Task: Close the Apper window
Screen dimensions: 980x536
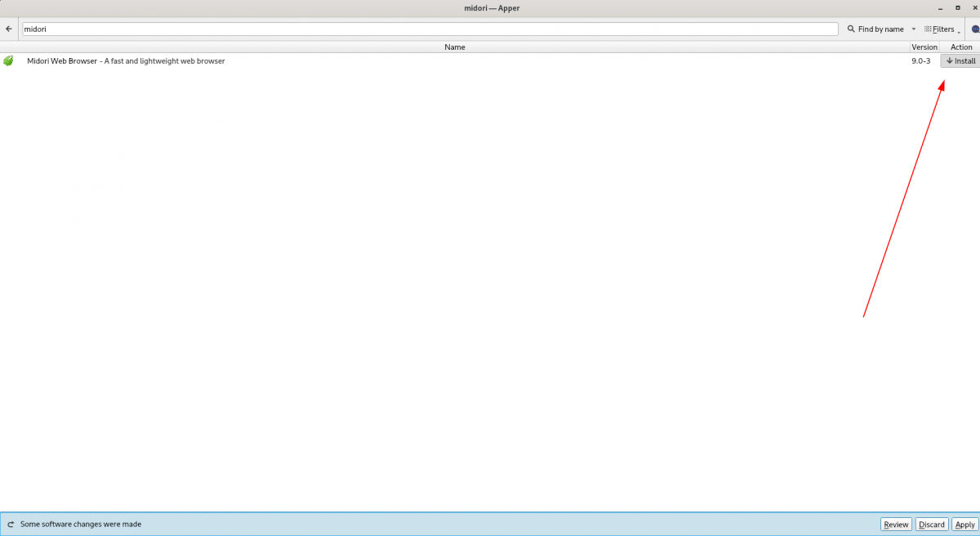Action: 974,7
